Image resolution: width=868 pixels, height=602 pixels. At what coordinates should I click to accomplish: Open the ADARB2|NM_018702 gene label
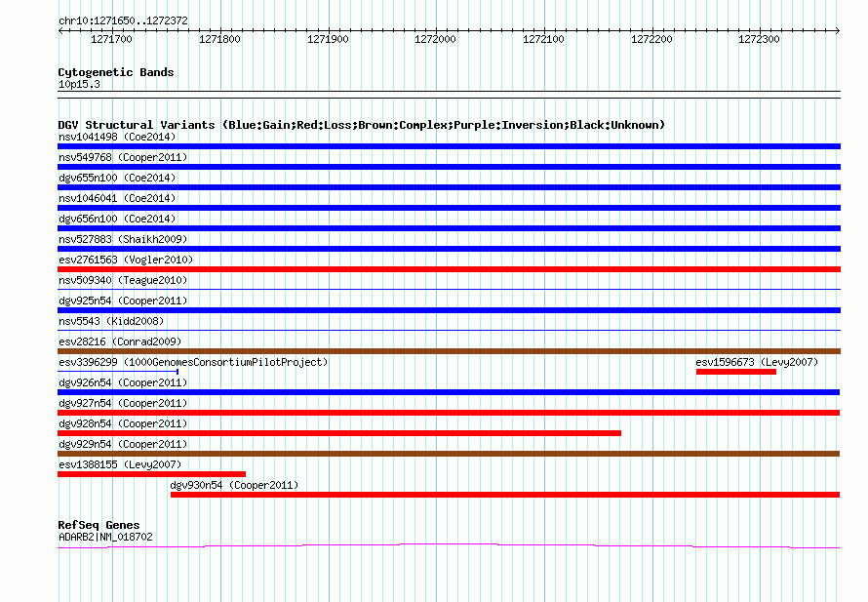click(105, 537)
